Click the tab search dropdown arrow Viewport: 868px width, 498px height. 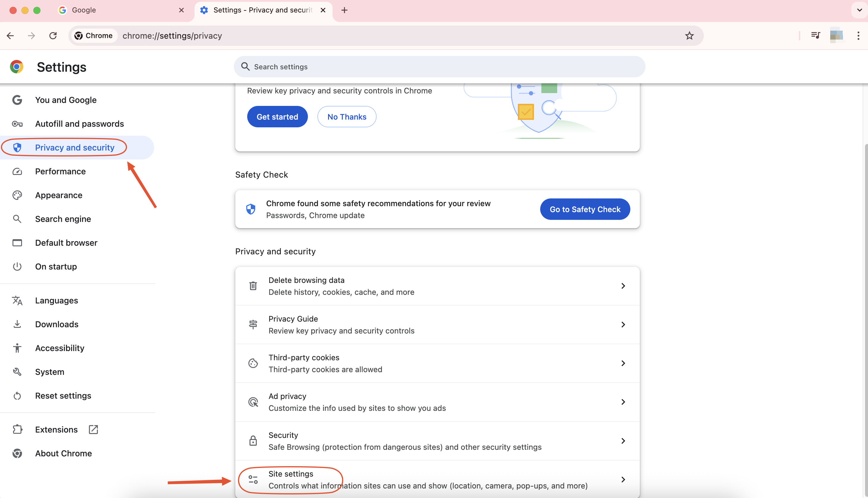click(x=859, y=10)
